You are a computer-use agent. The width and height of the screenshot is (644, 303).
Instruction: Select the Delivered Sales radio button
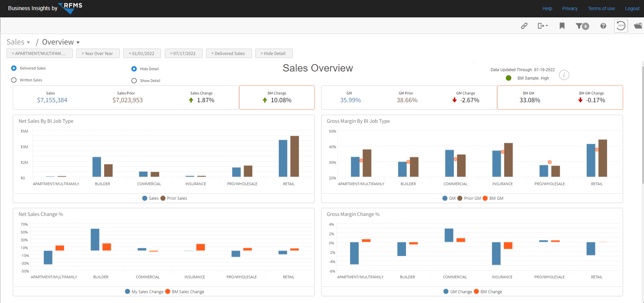(14, 68)
